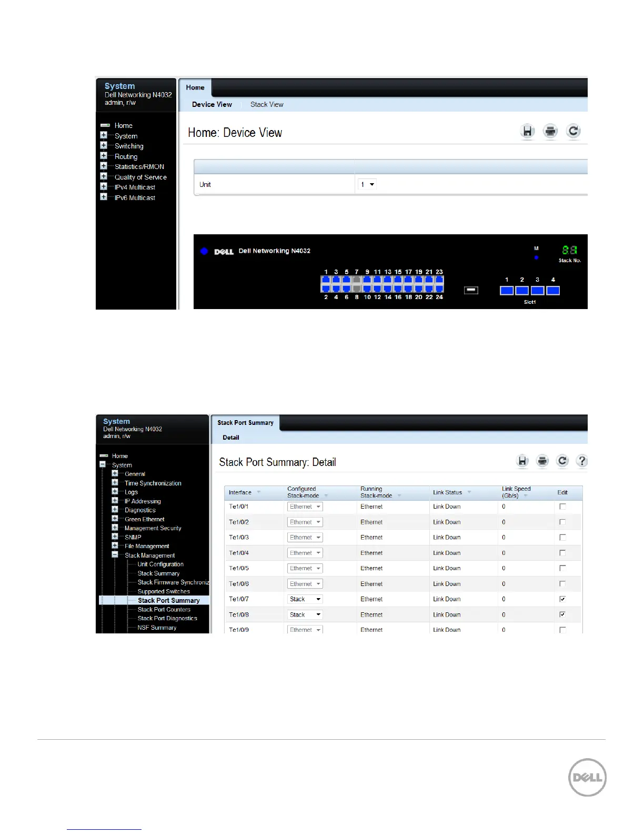
Task: Sort by Link Status column arrow
Action: [x=469, y=492]
